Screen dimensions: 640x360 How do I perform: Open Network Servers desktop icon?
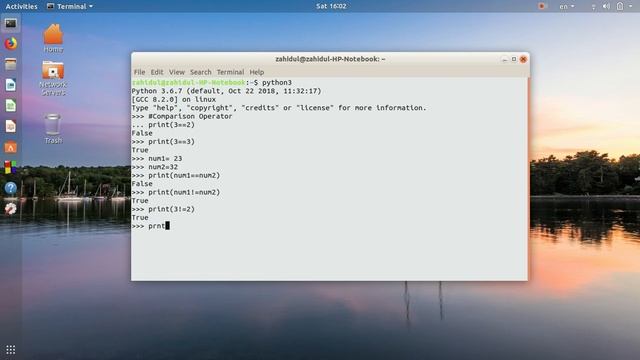point(53,78)
